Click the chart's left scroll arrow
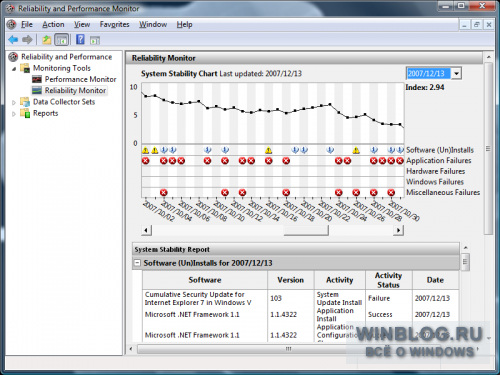Image resolution: width=500 pixels, height=375 pixels. coord(146,230)
